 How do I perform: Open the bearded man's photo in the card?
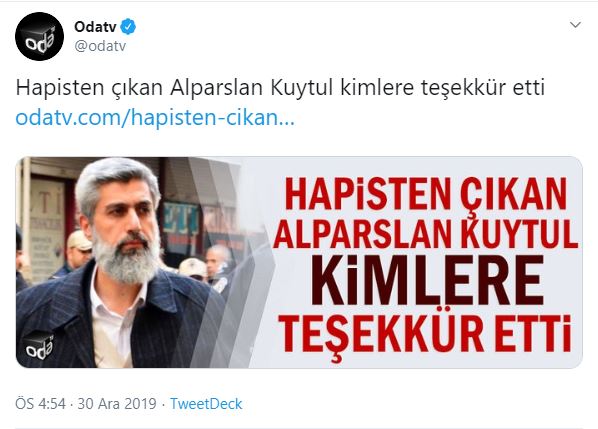pyautogui.click(x=118, y=263)
